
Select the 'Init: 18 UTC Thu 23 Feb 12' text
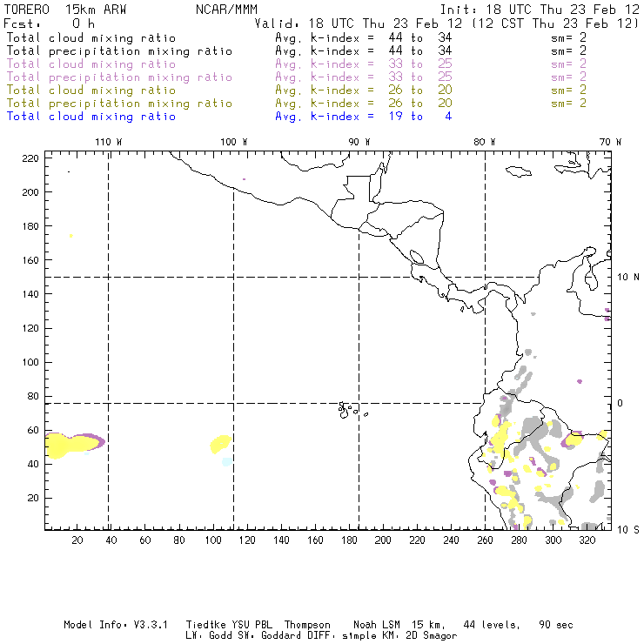coord(540,10)
